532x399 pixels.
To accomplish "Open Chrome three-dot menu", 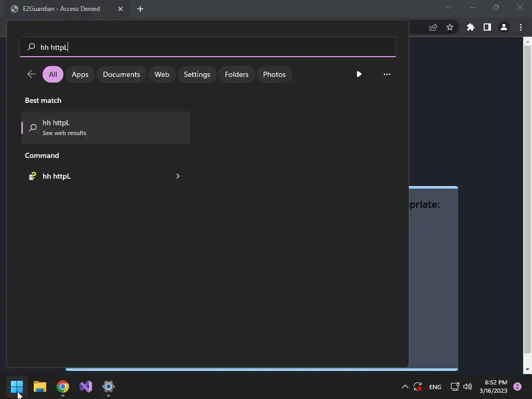I will click(521, 27).
